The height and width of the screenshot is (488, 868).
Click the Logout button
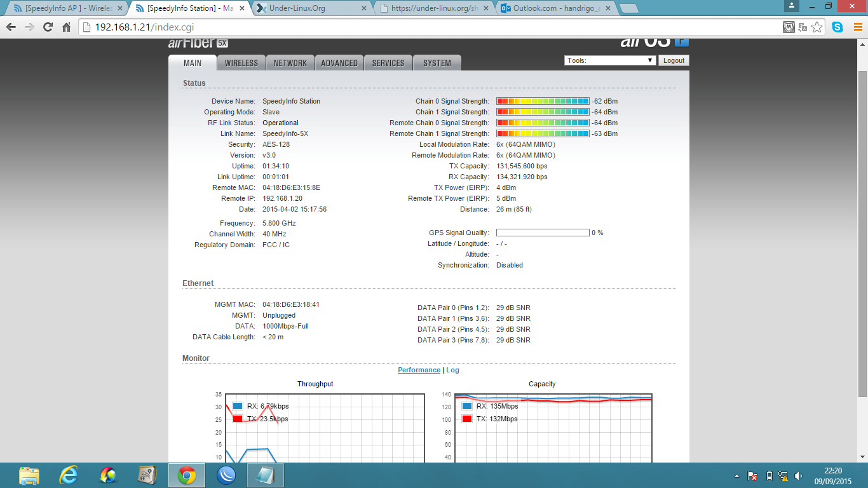[674, 60]
